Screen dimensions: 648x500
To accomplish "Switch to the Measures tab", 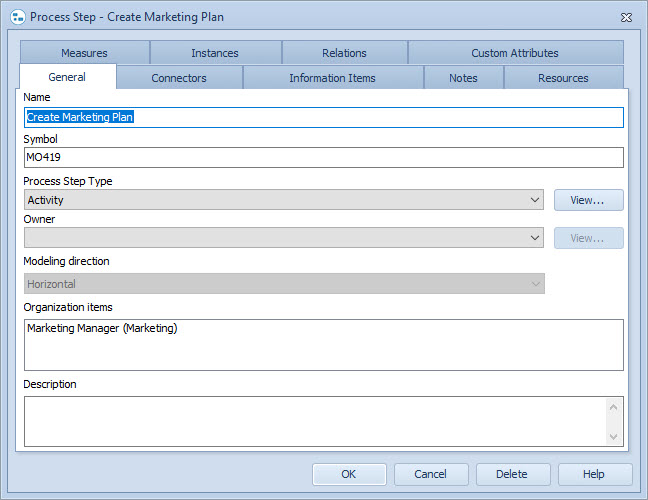I will 84,53.
